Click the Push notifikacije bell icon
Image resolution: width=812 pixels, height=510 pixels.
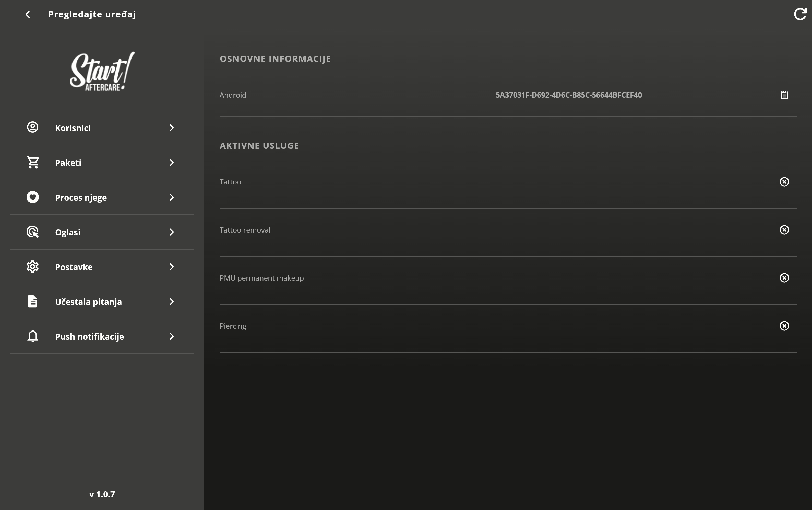pos(33,336)
